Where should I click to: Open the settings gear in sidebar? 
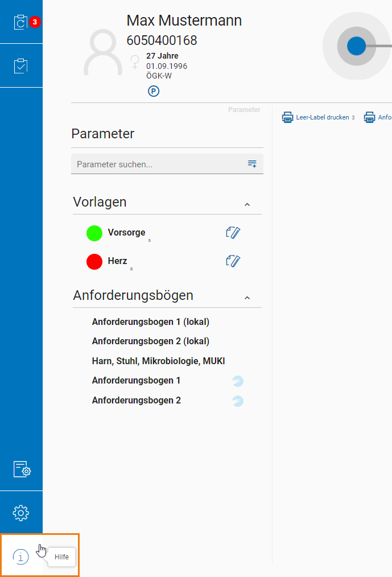point(21,513)
